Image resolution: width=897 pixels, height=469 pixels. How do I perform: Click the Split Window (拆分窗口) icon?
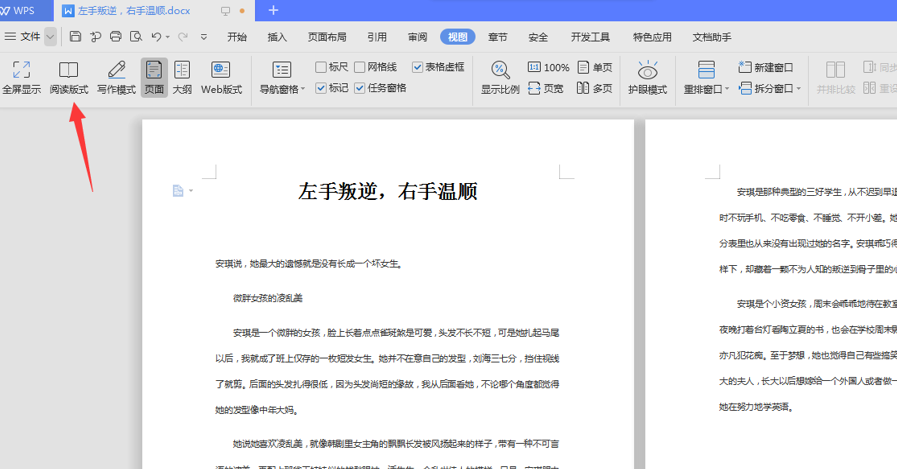[x=745, y=88]
